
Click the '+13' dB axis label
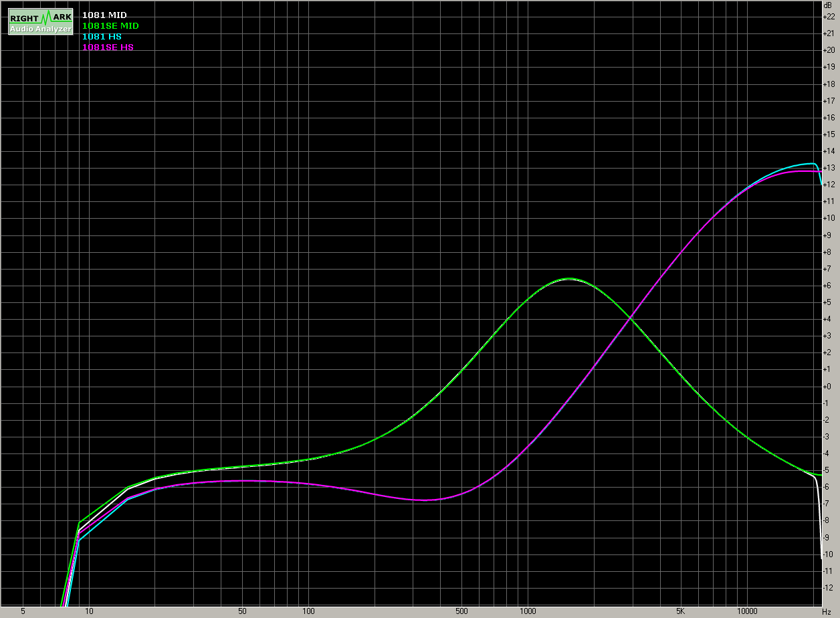[x=830, y=168]
